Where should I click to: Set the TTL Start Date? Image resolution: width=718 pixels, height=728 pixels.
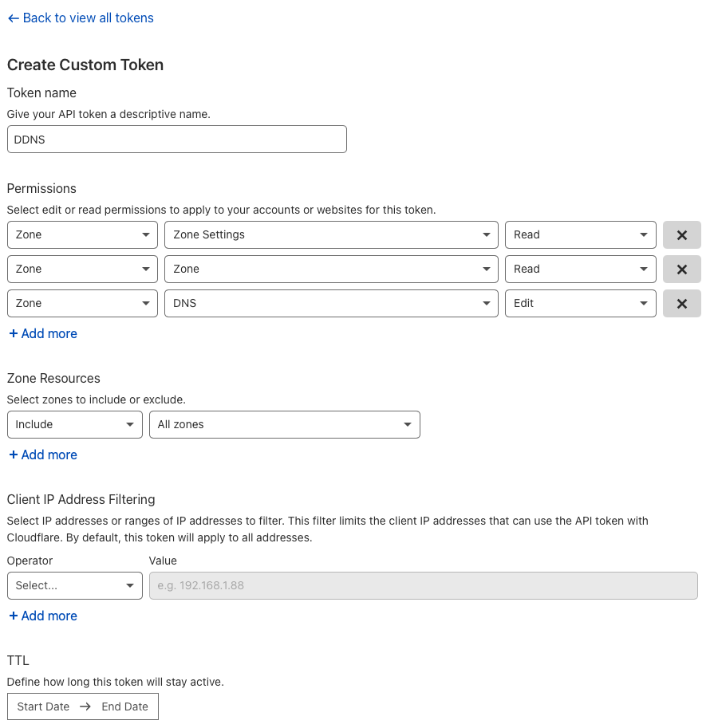click(x=44, y=706)
